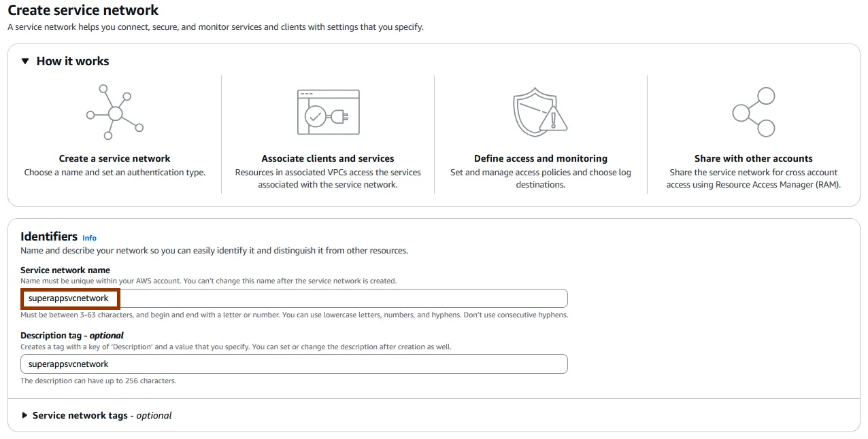Click the Create service network page title

[83, 10]
